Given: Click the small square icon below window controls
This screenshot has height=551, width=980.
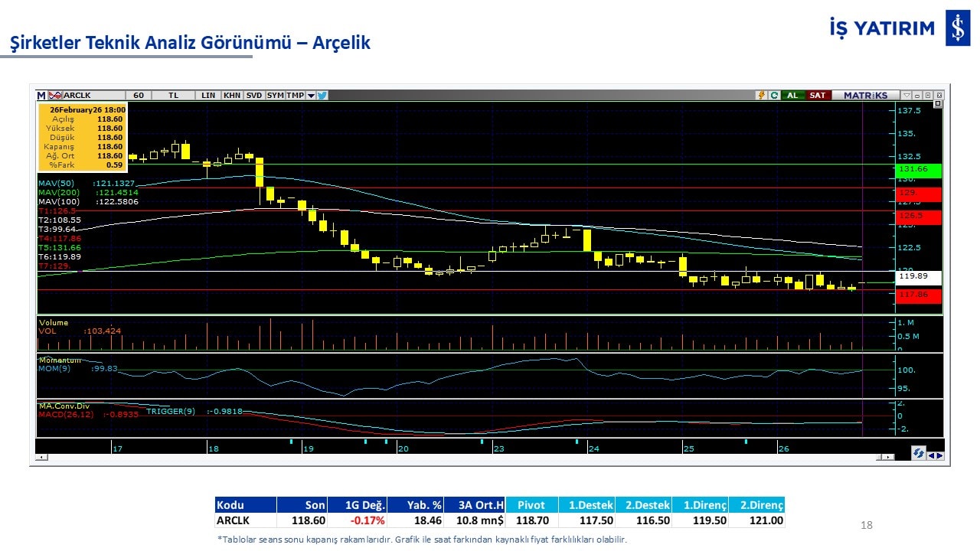Looking at the screenshot, I should tap(938, 104).
